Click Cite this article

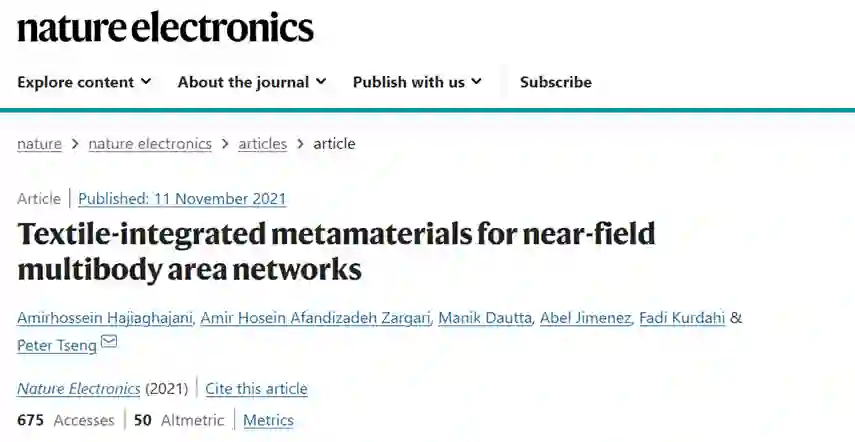point(257,388)
